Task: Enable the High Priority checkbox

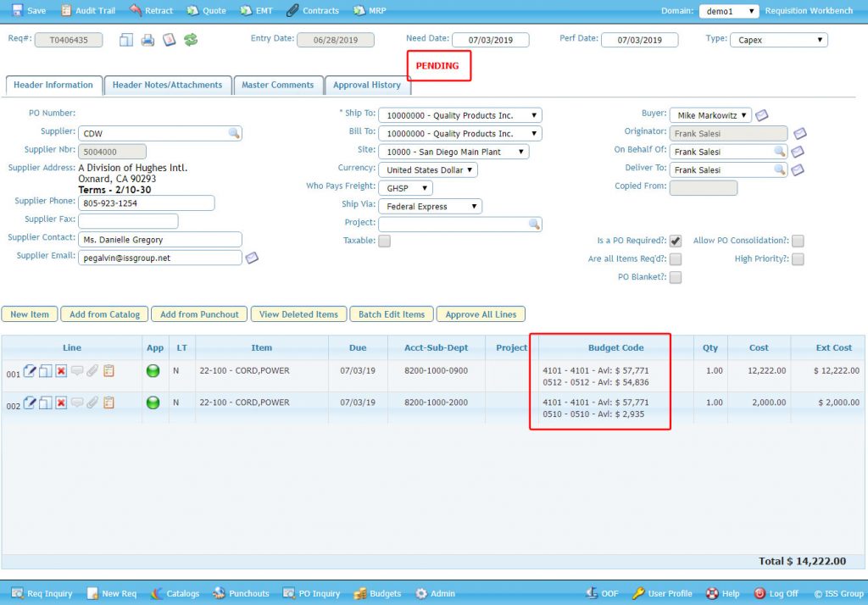Action: 797,258
